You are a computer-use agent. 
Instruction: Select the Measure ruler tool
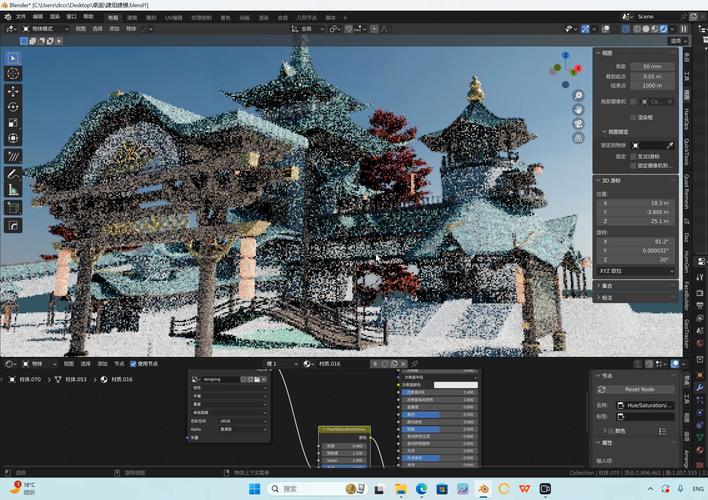pos(13,190)
